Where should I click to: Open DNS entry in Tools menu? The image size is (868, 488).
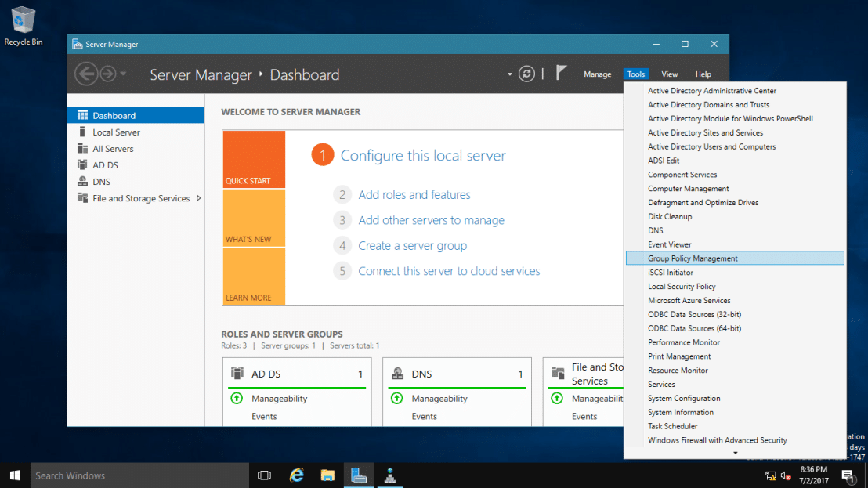(x=735, y=230)
